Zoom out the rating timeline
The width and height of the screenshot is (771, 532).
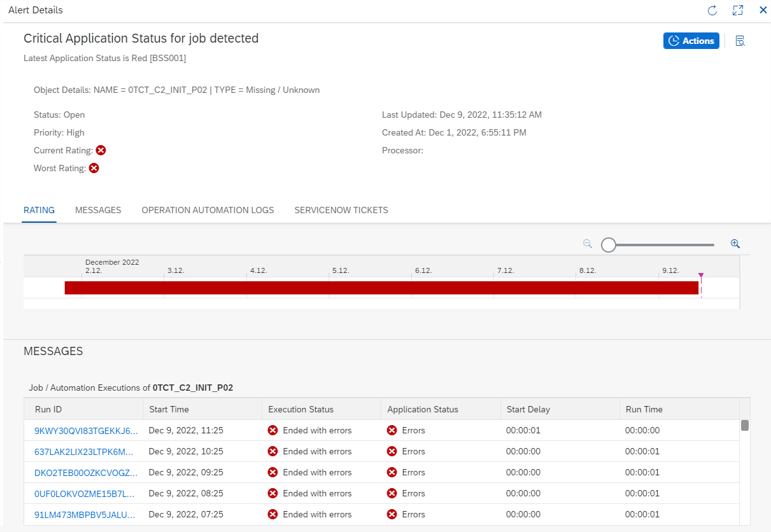(588, 244)
